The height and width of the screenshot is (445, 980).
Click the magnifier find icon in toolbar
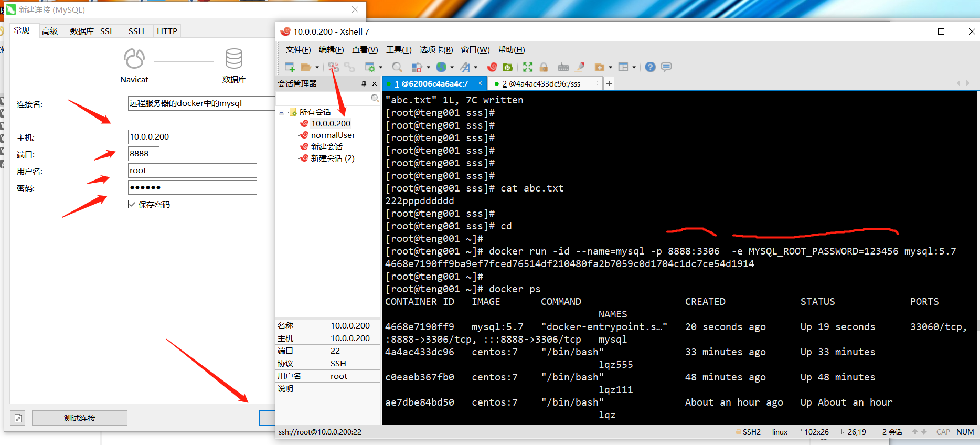[x=397, y=67]
